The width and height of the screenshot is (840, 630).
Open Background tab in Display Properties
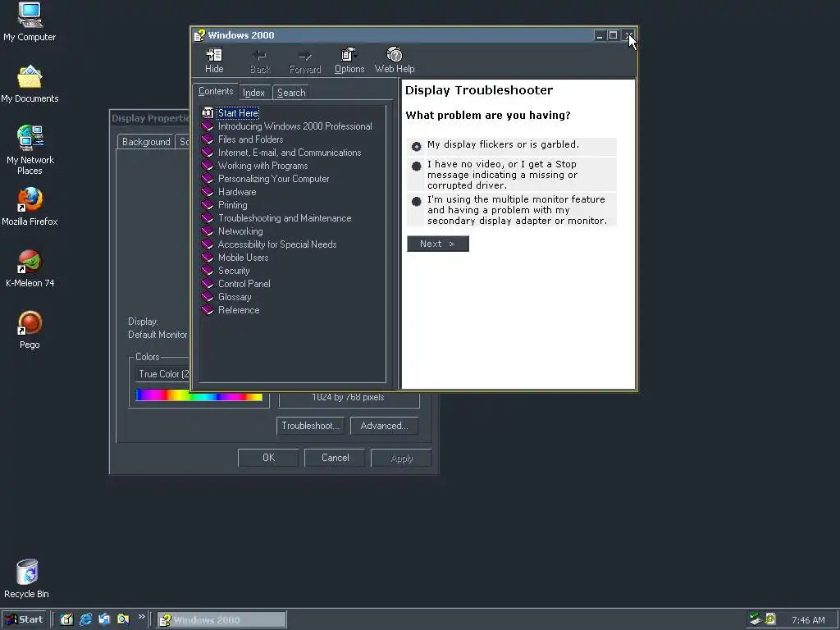tap(146, 141)
